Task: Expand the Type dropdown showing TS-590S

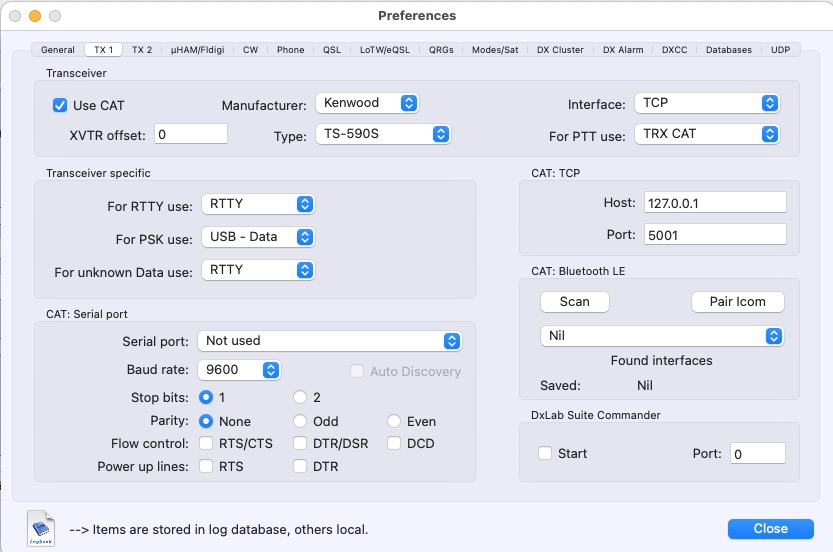Action: (x=382, y=134)
